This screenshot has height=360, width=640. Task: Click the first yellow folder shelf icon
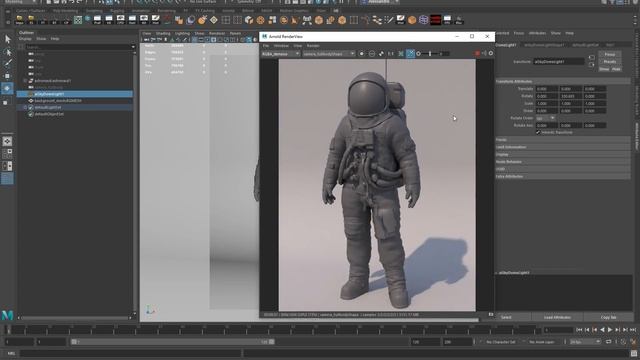pos(19,19)
